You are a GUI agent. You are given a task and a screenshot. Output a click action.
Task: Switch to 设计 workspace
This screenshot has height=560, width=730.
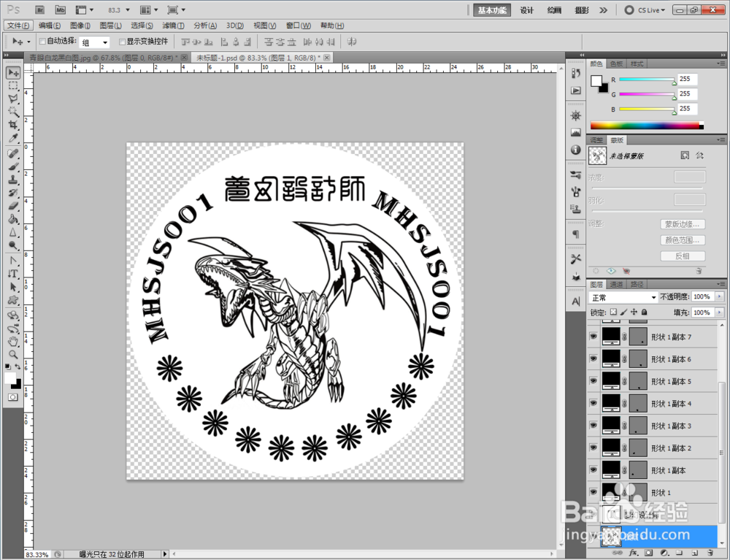[x=526, y=10]
